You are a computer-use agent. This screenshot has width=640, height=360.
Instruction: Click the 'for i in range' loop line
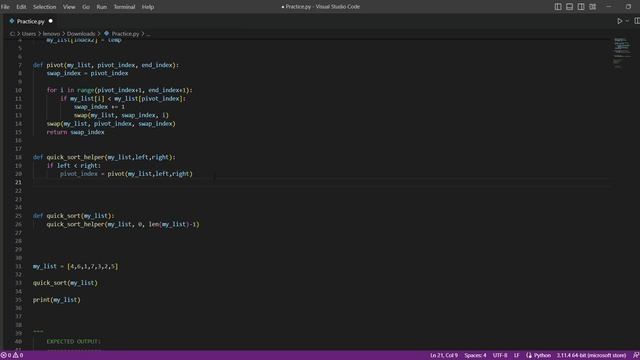(119, 90)
